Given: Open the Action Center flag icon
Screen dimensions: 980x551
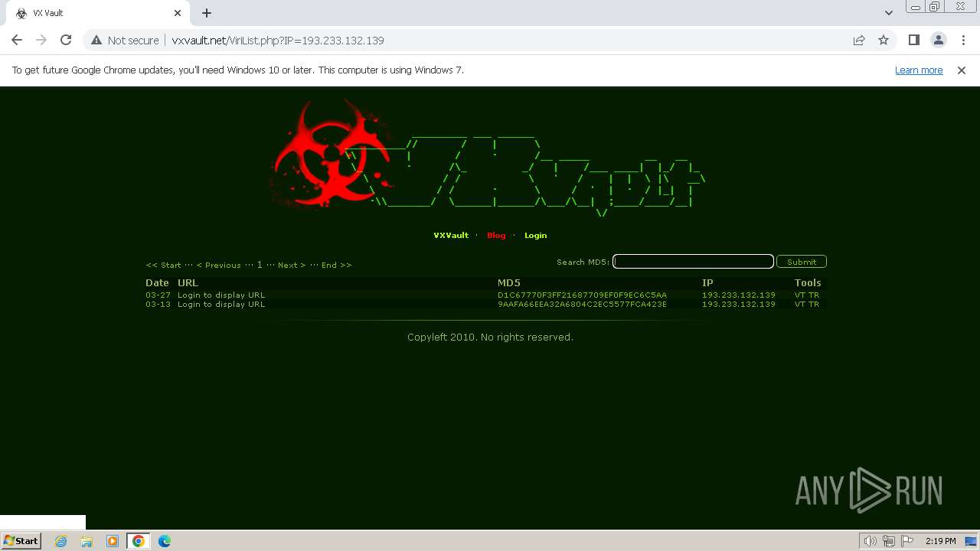Looking at the screenshot, I should (906, 541).
